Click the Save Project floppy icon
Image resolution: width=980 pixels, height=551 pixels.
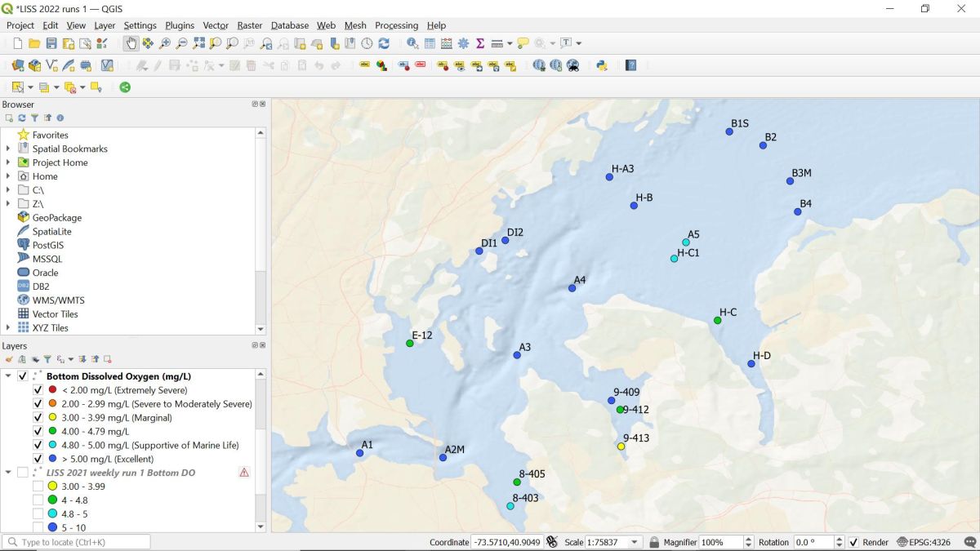click(x=51, y=43)
